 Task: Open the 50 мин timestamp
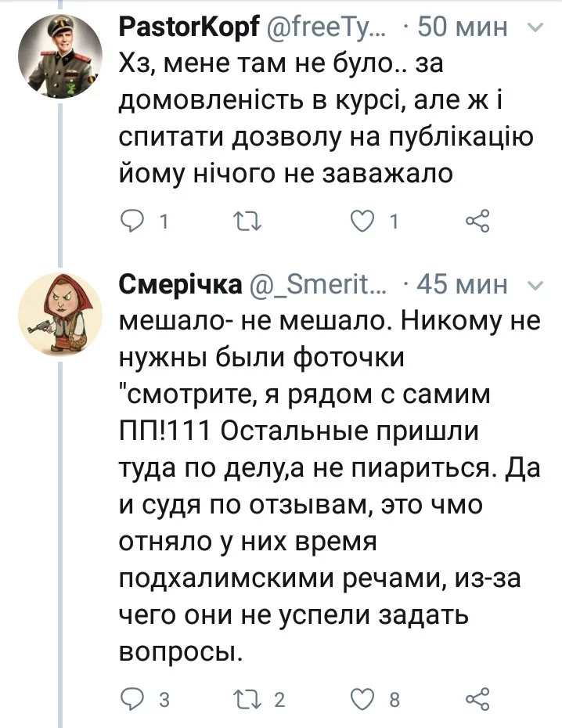point(463,29)
